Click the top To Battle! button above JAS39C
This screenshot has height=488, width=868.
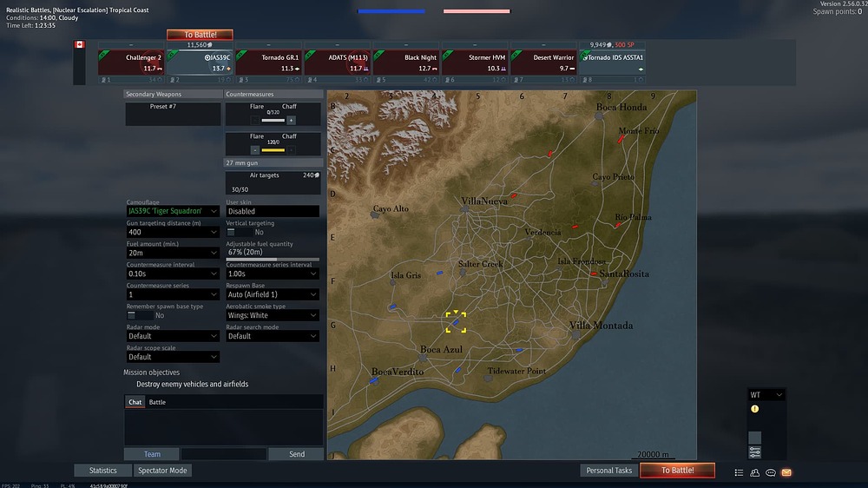tap(200, 35)
